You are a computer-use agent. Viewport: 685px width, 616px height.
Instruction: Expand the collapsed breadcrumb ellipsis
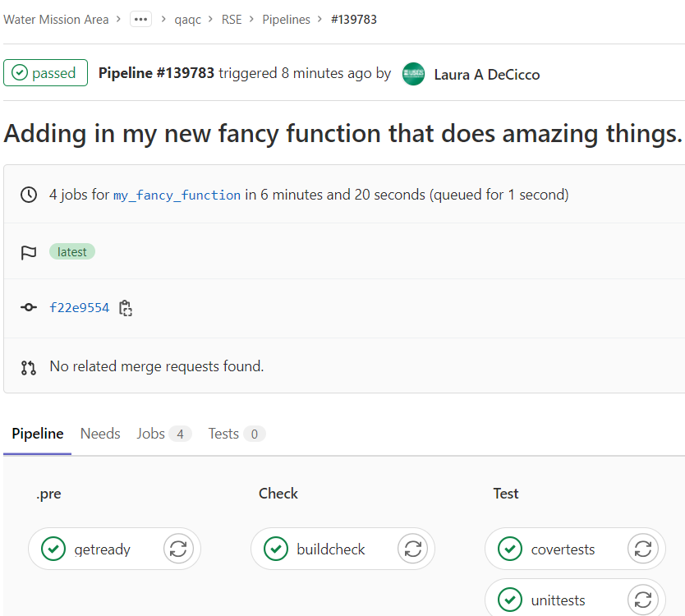140,19
